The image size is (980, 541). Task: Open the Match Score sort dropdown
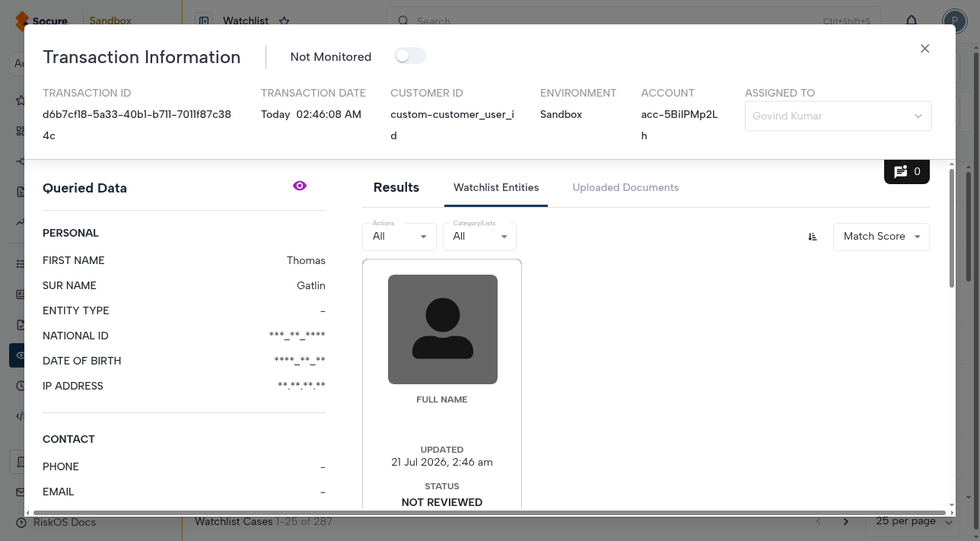click(x=881, y=237)
